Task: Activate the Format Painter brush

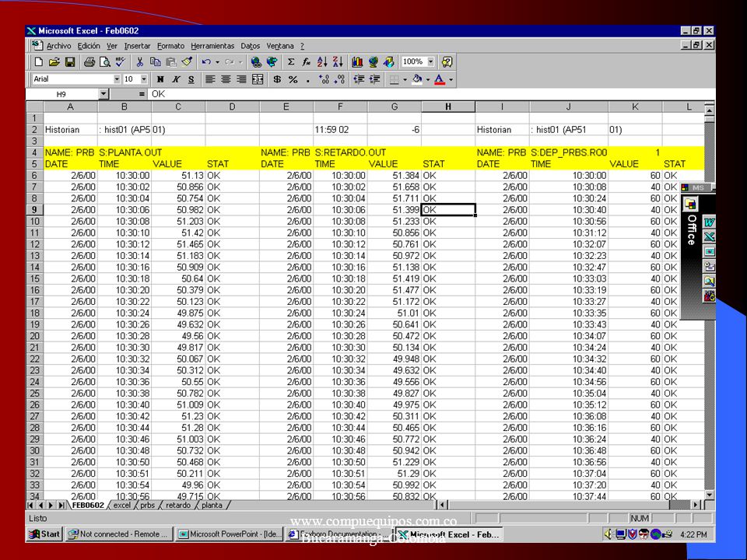Action: [x=187, y=62]
